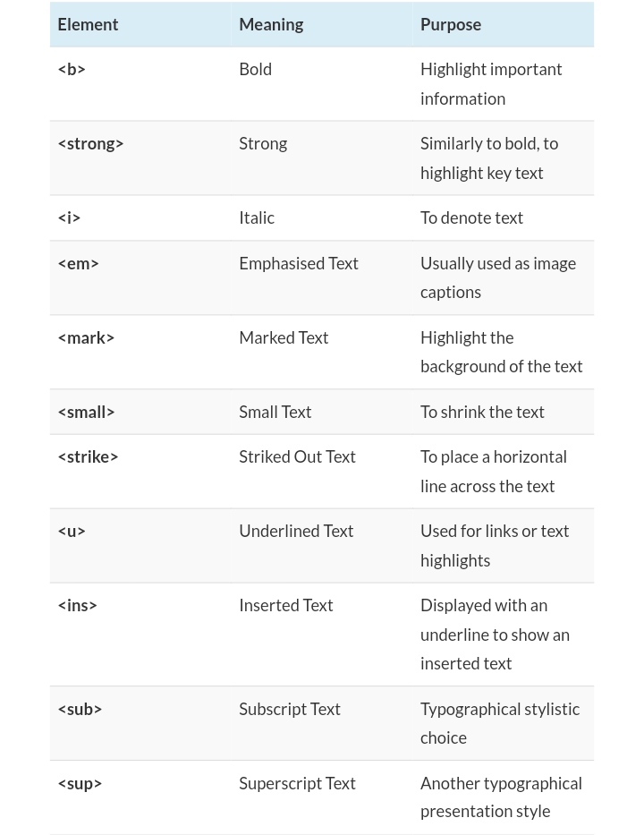Viewport: 644px width, 835px height.
Task: Click the 'Striked Out Text' meaning
Action: [x=297, y=456]
